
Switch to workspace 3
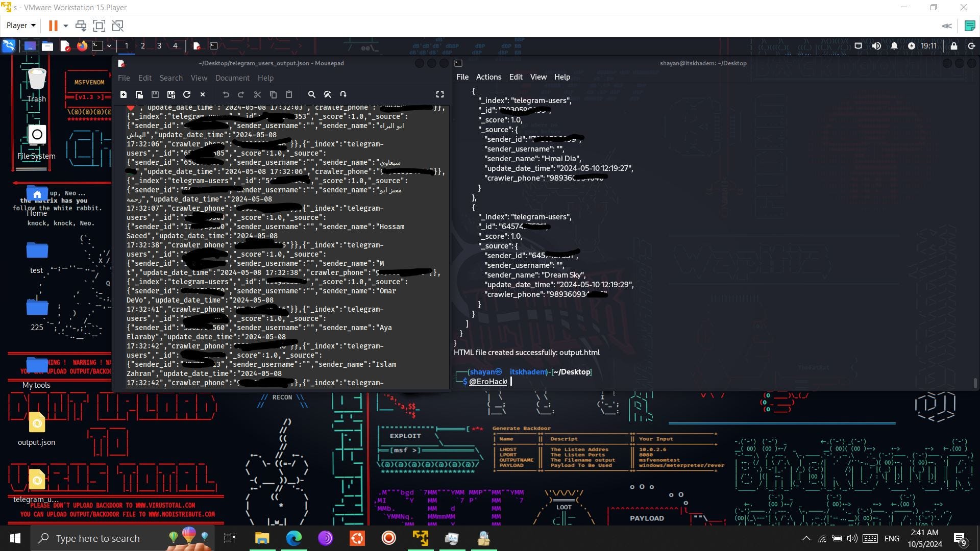tap(159, 46)
